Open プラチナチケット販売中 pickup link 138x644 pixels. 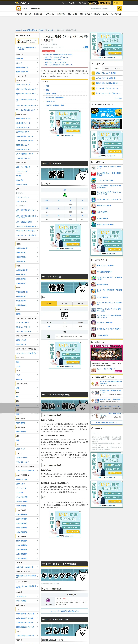point(59,55)
